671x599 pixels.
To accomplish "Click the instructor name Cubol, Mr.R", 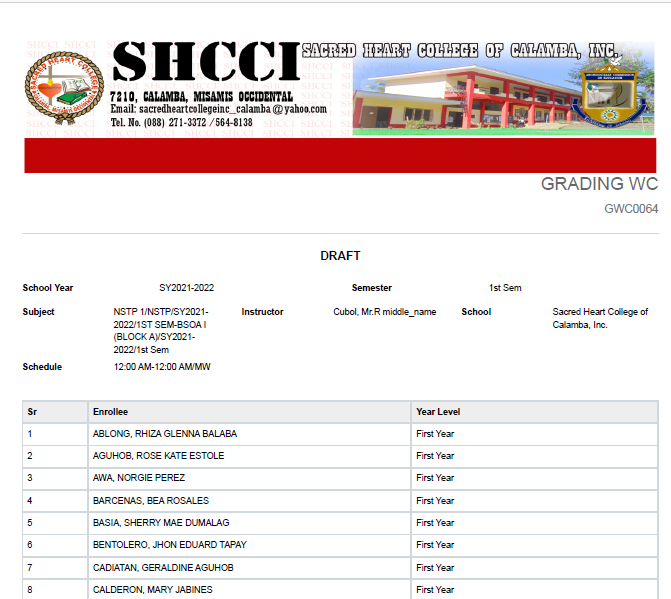I will (384, 312).
